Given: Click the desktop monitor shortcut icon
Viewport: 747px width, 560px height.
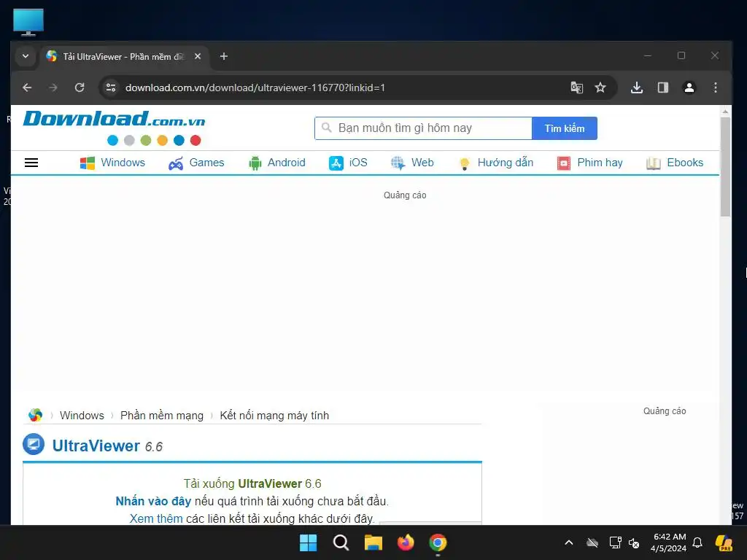Looking at the screenshot, I should [28, 22].
